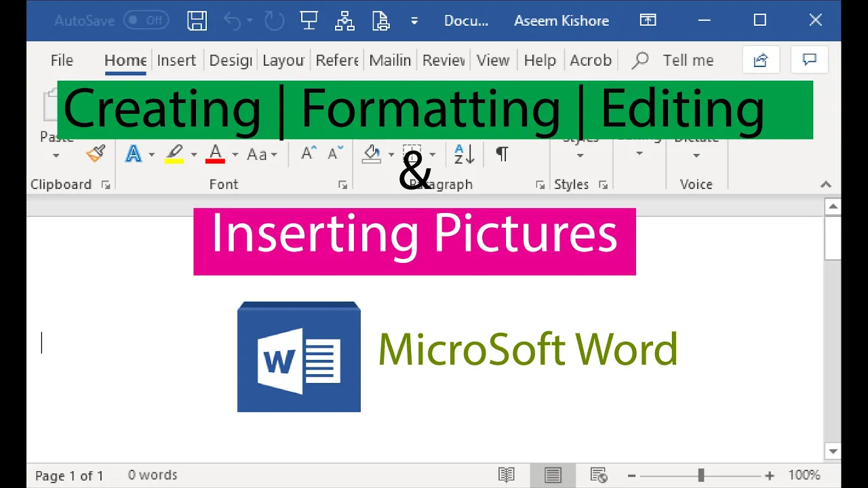This screenshot has width=868, height=488.
Task: Open Customize Quick Access Toolbar dropdown
Action: [x=414, y=21]
